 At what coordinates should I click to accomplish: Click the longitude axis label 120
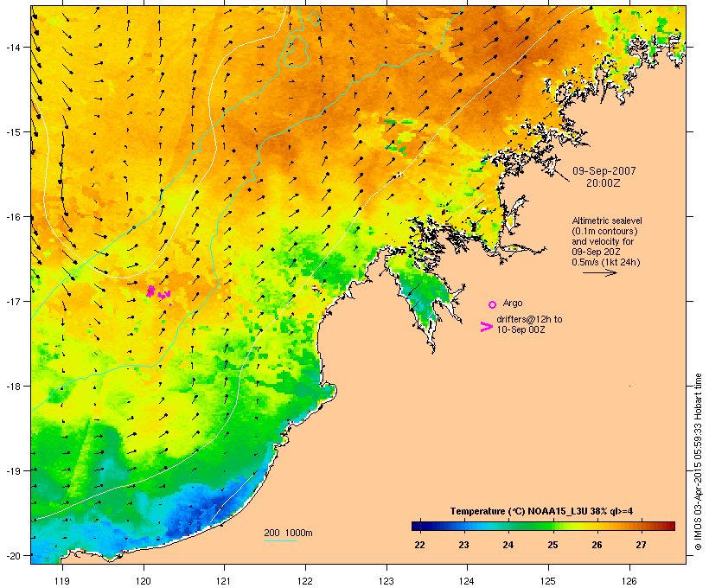pyautogui.click(x=144, y=581)
